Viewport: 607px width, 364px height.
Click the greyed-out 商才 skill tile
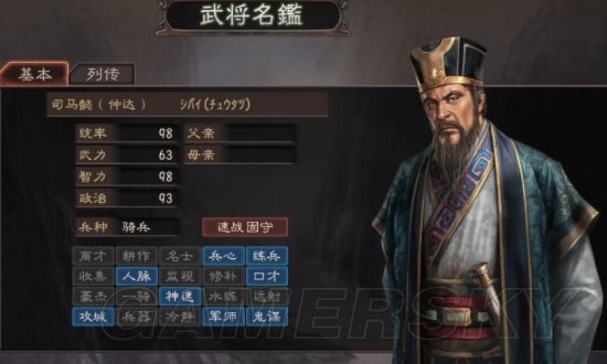(x=93, y=256)
